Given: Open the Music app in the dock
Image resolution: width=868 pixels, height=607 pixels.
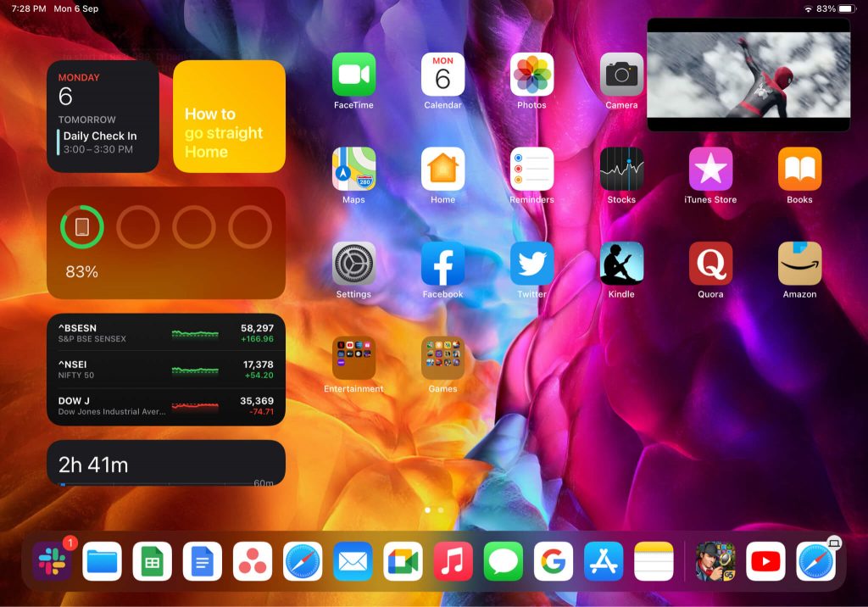Looking at the screenshot, I should (453, 561).
